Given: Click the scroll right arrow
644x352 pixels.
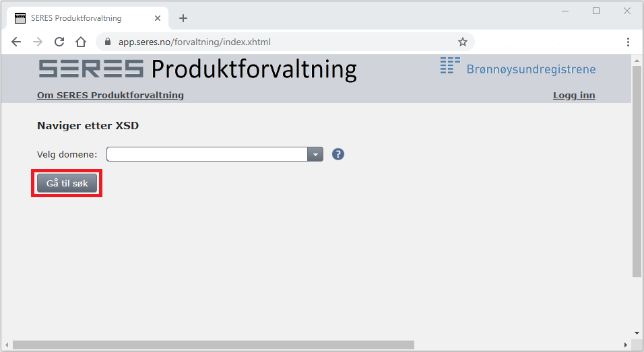Looking at the screenshot, I should click(x=626, y=345).
